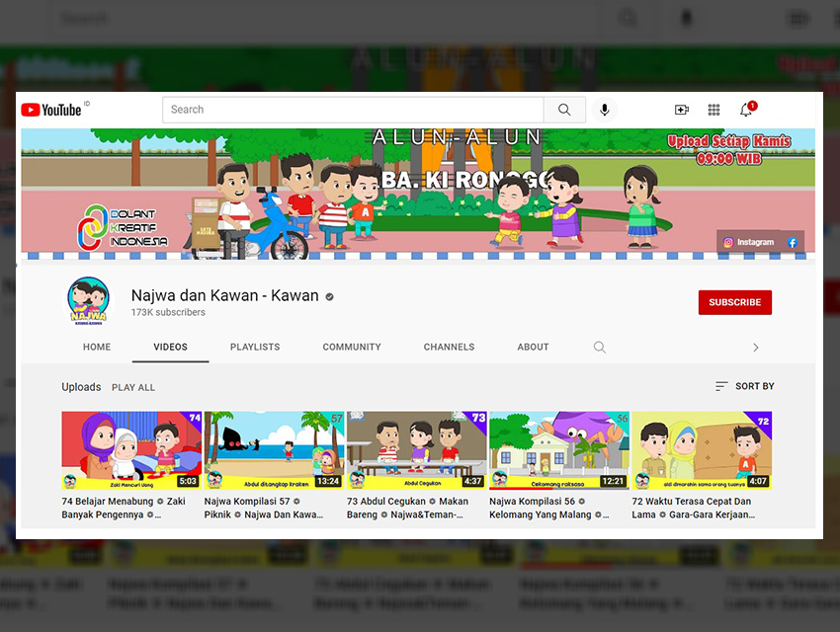This screenshot has height=632, width=840.
Task: Activate voice search microphone
Action: coord(604,110)
